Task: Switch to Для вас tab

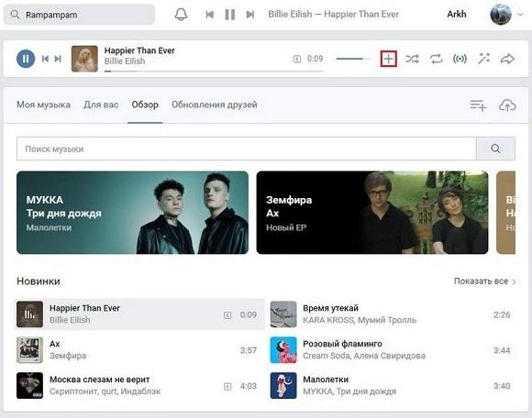Action: [101, 104]
